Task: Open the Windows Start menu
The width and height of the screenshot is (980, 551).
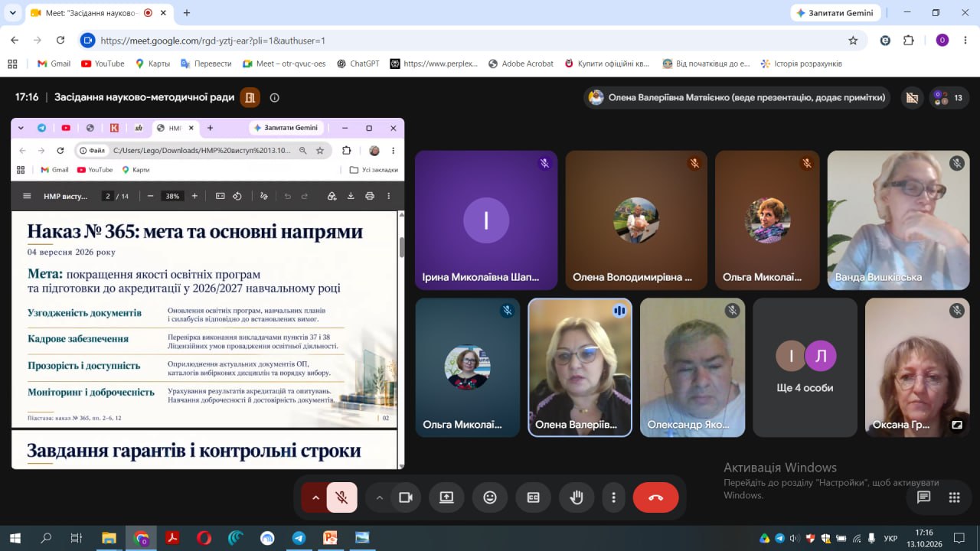Action: click(x=15, y=538)
